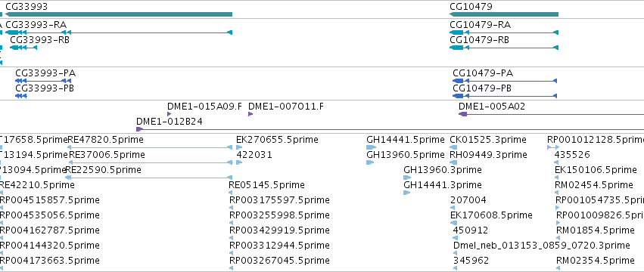Open the Dmel_neb_013153_0859_0720.3prime label

[x=541, y=246]
